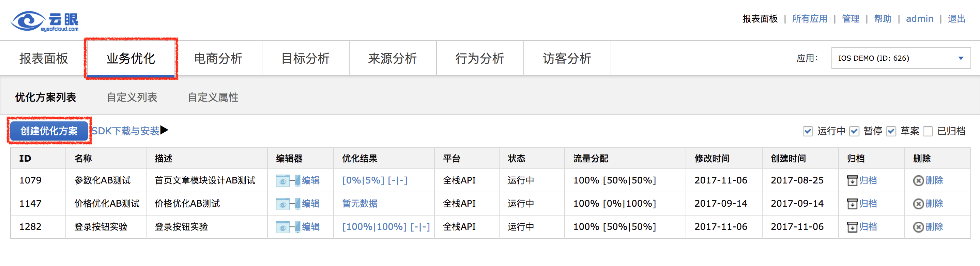Click 退出 to log out
Screen dimensions: 980x266
[x=956, y=19]
